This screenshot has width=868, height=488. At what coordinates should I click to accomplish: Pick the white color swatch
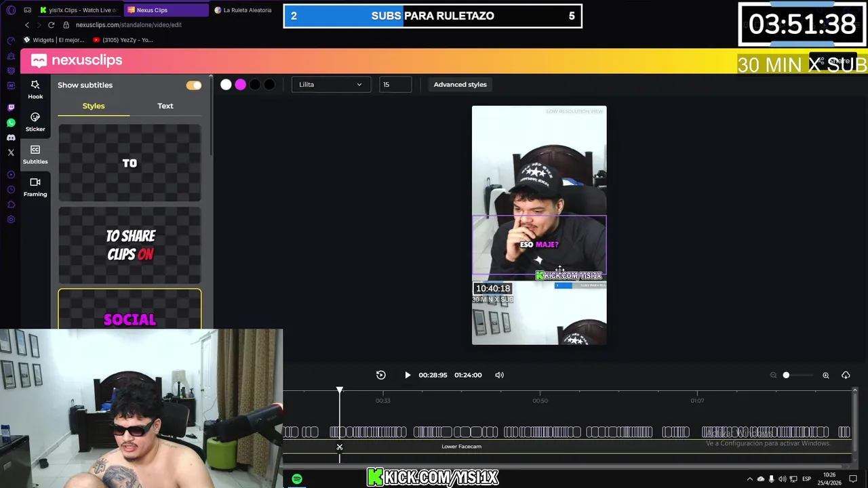pyautogui.click(x=226, y=85)
